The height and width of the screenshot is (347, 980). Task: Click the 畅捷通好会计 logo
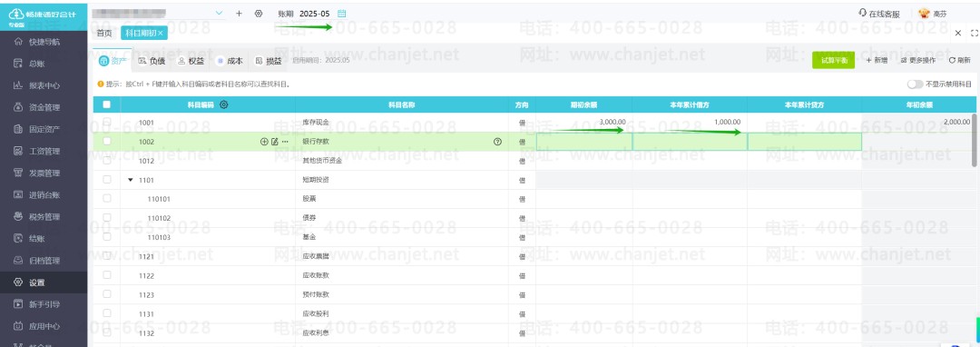[44, 16]
